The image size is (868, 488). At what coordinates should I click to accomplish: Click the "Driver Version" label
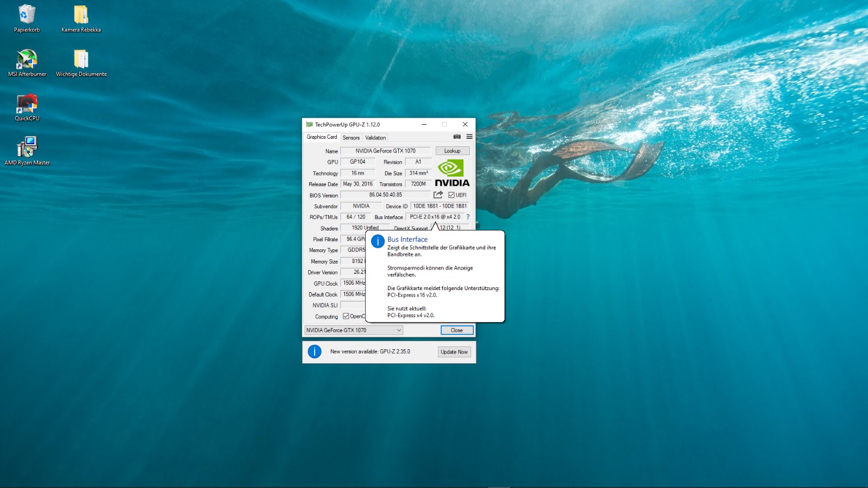tap(322, 272)
